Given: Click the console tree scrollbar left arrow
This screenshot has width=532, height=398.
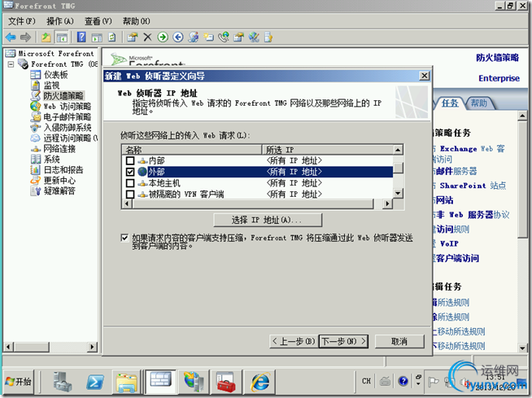Looking at the screenshot, I should (8, 347).
